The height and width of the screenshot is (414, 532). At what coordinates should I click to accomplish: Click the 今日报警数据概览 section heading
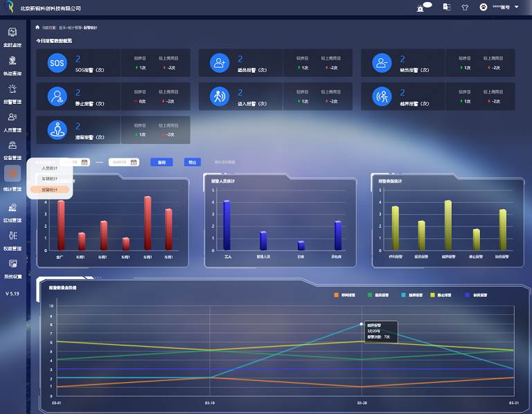(x=54, y=41)
